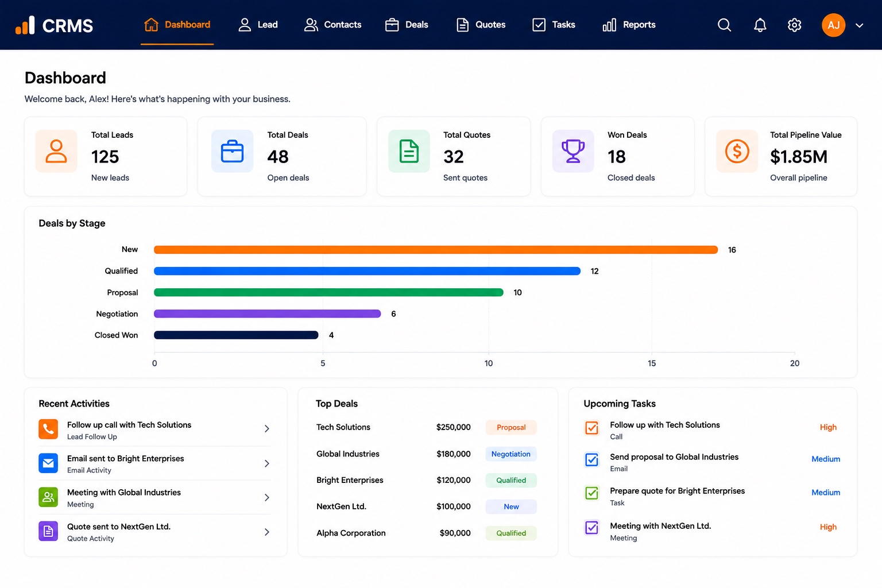Click the Total Quotes document icon
Viewport: 882px width, 588px height.
click(409, 151)
